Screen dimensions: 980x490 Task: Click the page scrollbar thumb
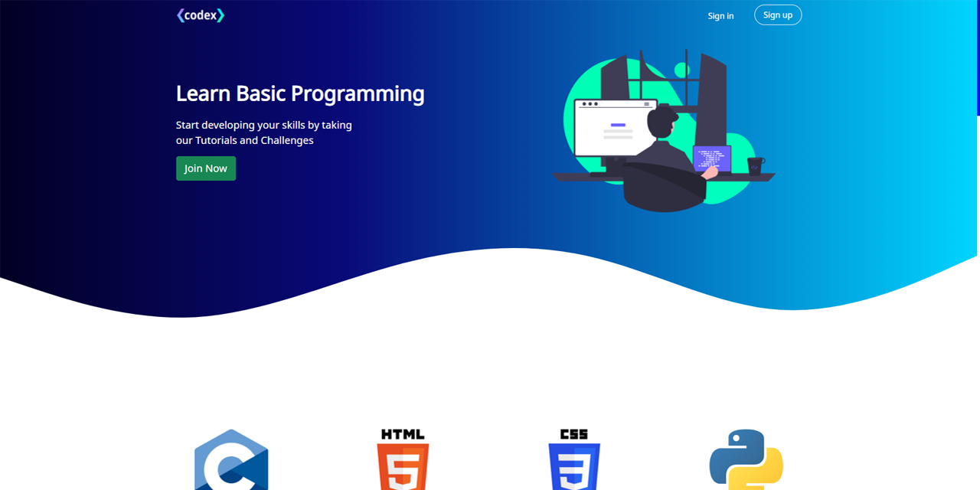click(x=978, y=57)
